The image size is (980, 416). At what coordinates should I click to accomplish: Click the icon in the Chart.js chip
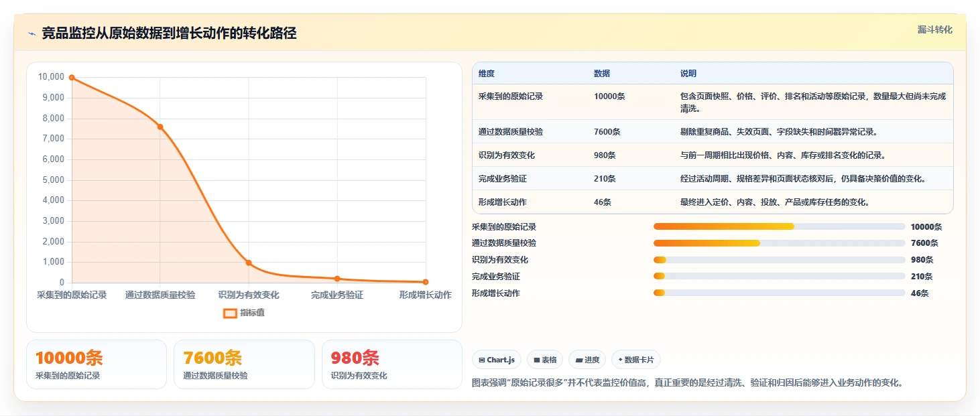pyautogui.click(x=481, y=360)
